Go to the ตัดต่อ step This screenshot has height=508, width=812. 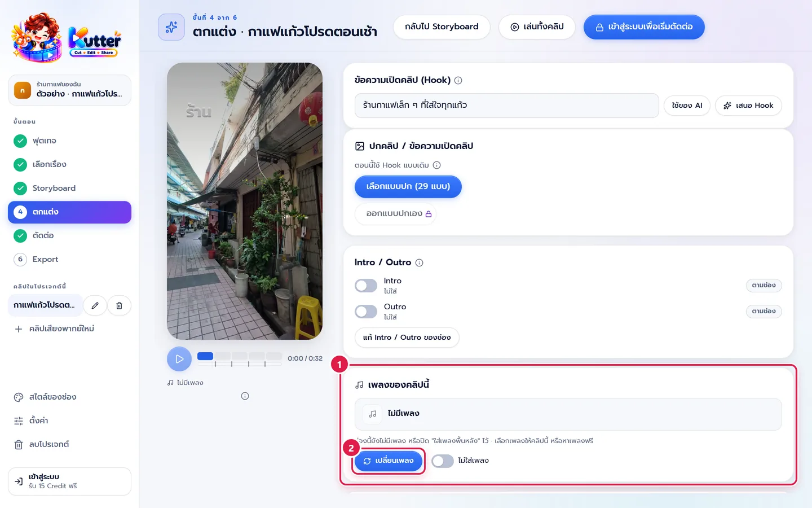(x=69, y=236)
